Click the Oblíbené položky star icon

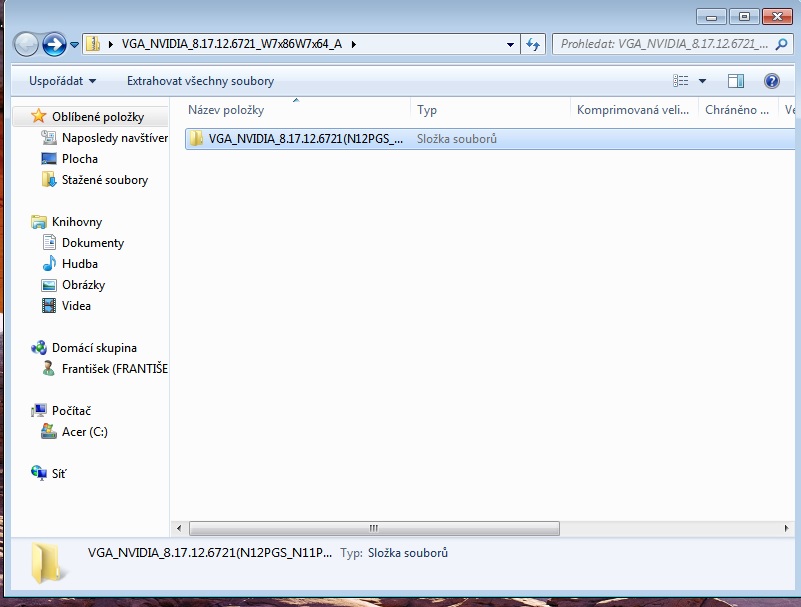tap(38, 116)
